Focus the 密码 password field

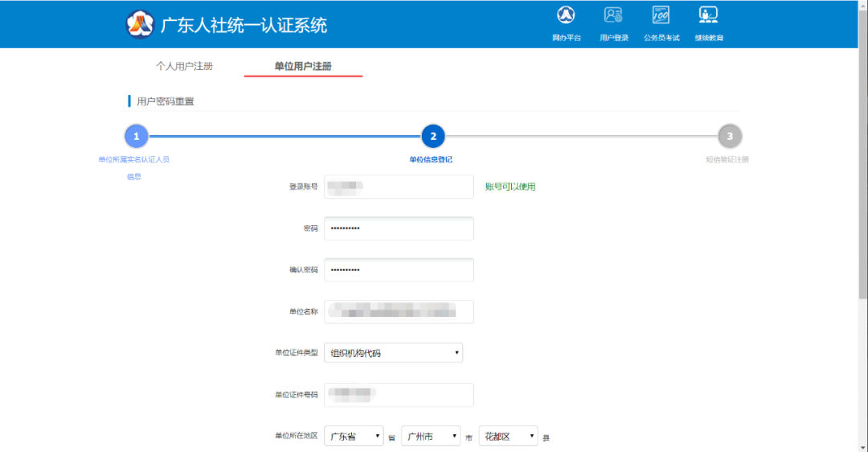point(399,228)
